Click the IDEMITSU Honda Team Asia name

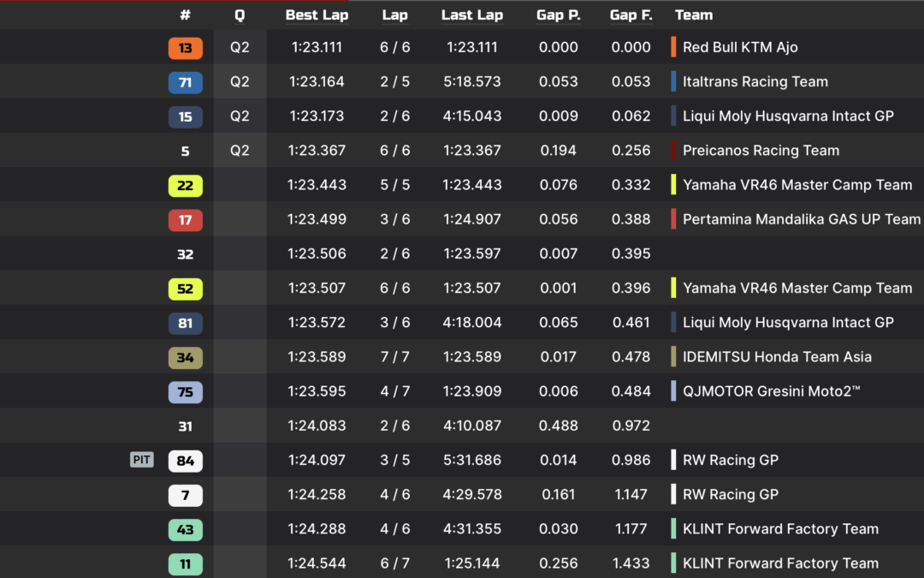[x=777, y=357]
